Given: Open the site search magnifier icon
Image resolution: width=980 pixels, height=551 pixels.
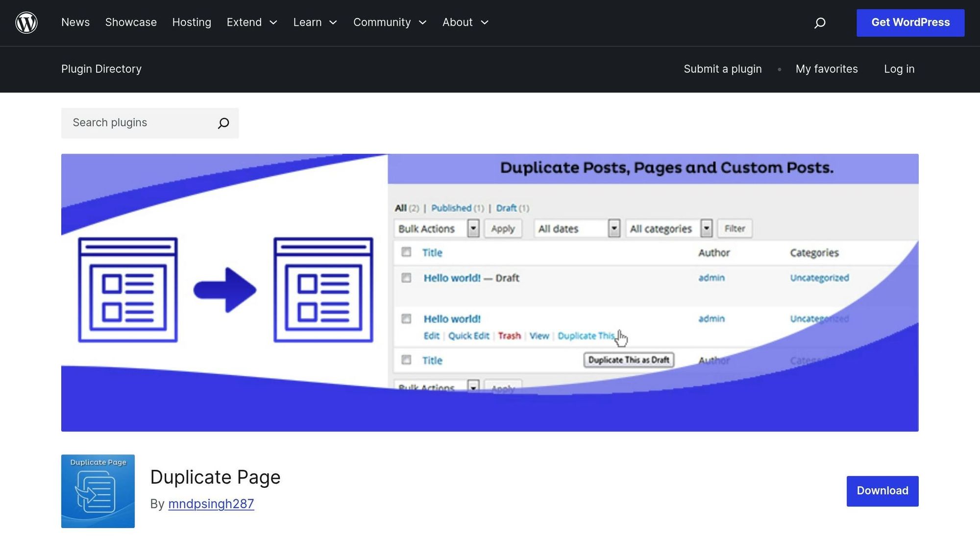Looking at the screenshot, I should pyautogui.click(x=820, y=23).
